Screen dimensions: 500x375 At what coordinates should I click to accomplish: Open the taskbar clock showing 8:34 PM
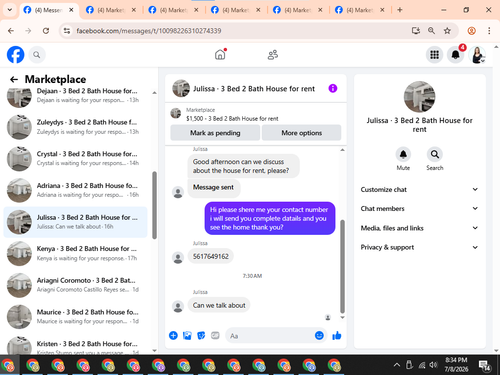click(x=456, y=364)
